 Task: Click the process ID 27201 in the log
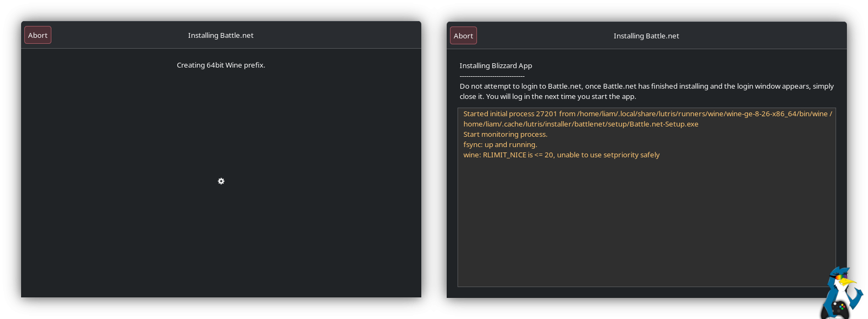546,114
